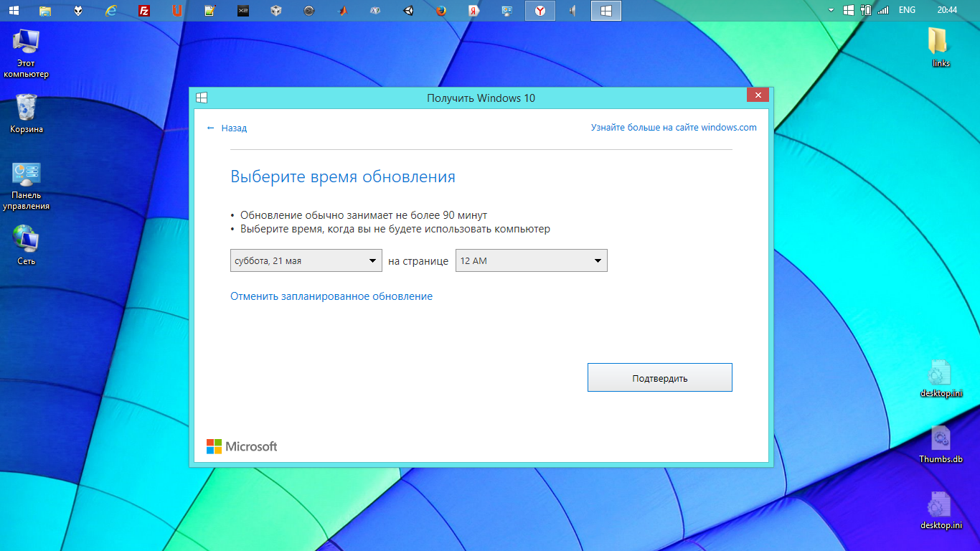Launch Internet Explorer from the taskbar

[x=111, y=11]
